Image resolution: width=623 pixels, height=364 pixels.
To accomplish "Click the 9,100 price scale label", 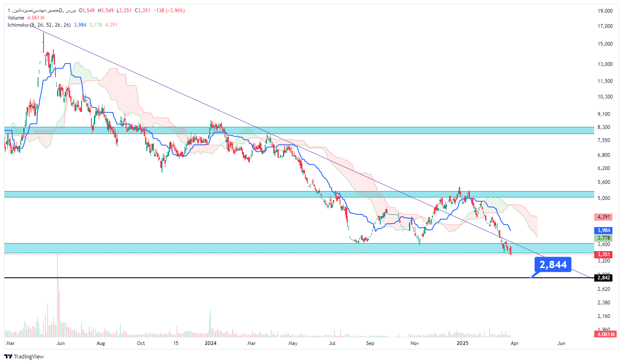I will click(604, 114).
